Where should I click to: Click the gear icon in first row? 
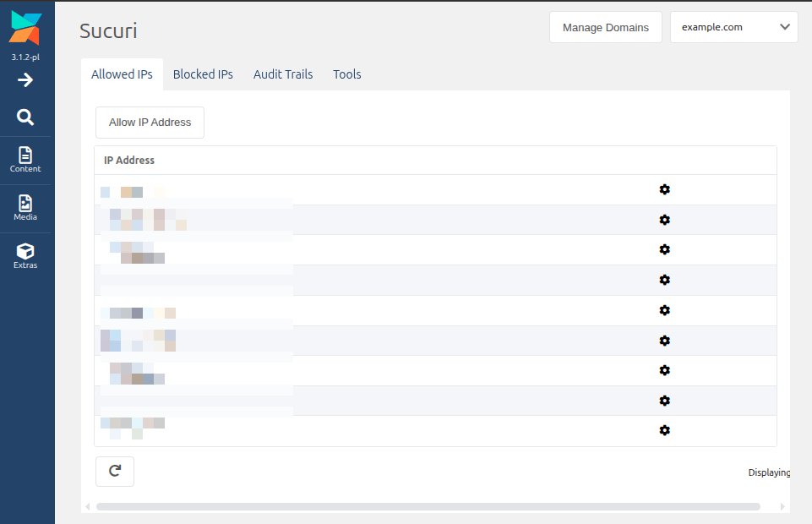click(x=664, y=189)
